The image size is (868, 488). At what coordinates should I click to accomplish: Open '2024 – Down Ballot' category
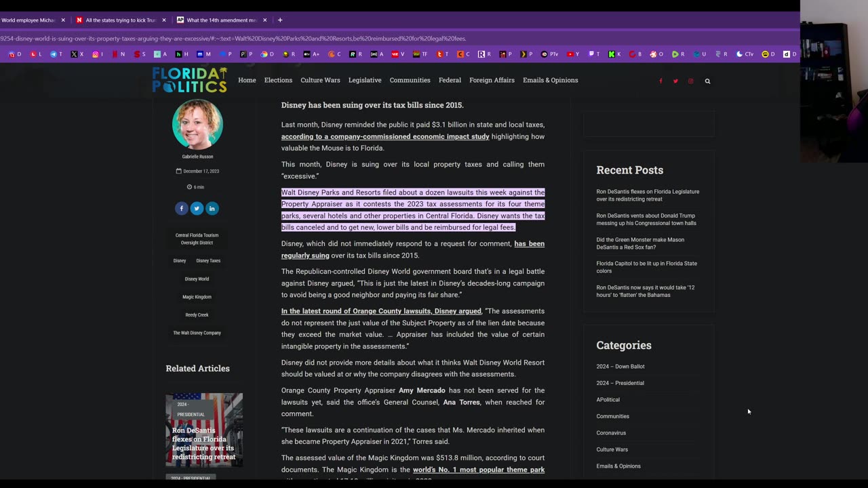point(620,367)
